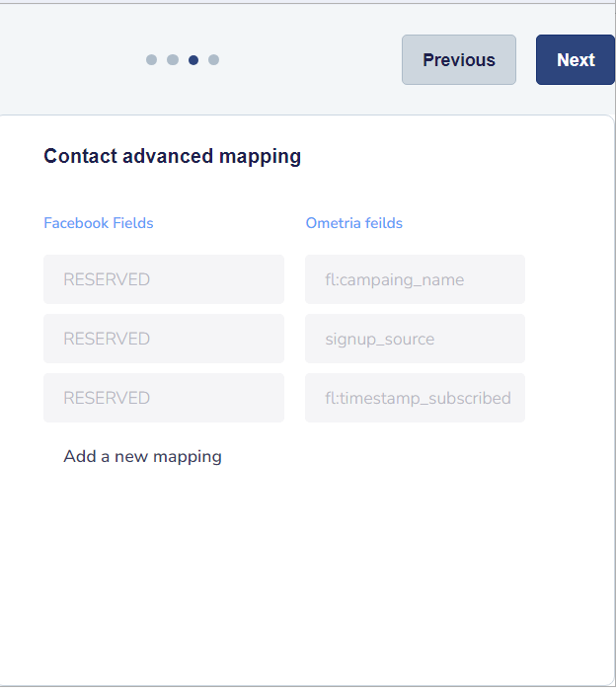
Task: Click Add a new mapping
Action: coord(142,456)
